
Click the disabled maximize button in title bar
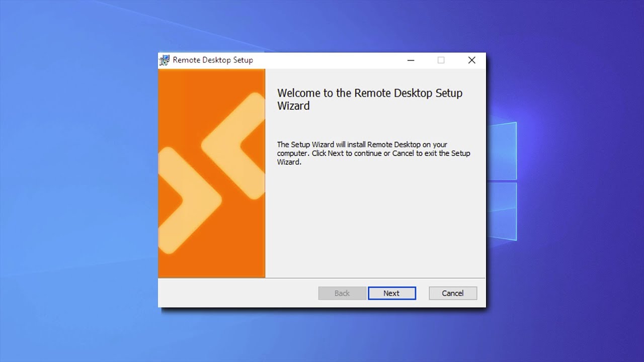(x=441, y=60)
